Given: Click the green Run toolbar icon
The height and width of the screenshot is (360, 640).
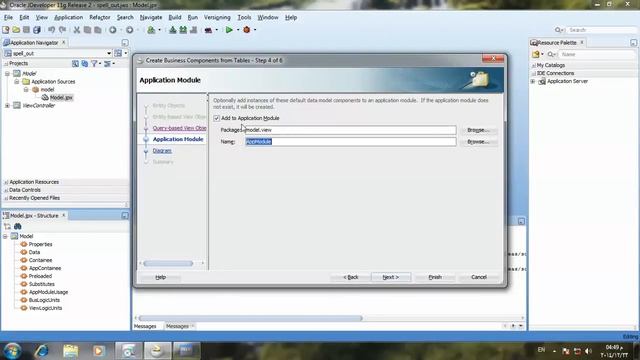Looking at the screenshot, I should click(x=229, y=30).
